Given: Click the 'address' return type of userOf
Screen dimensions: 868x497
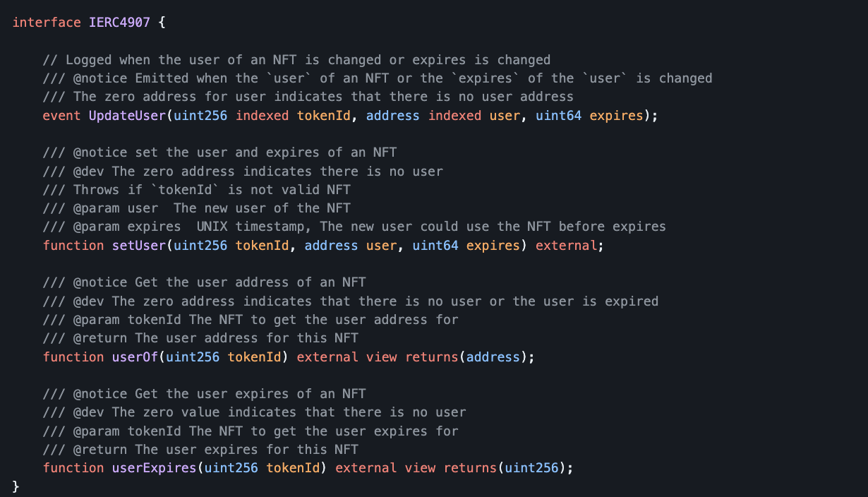Looking at the screenshot, I should click(x=493, y=357).
